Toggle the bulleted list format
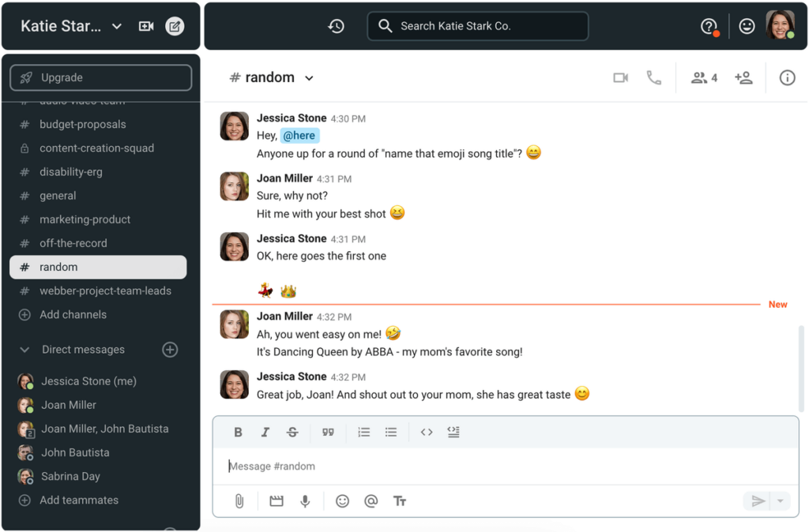This screenshot has width=809, height=532. [390, 432]
